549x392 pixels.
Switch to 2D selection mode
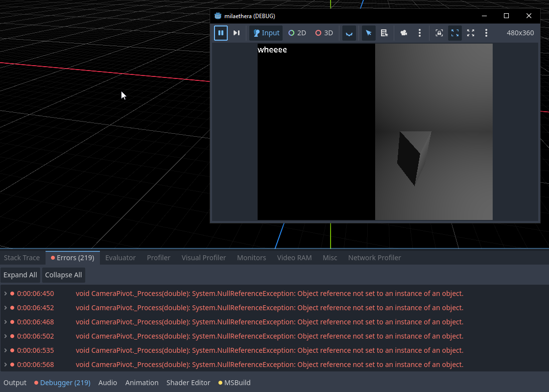pos(297,33)
